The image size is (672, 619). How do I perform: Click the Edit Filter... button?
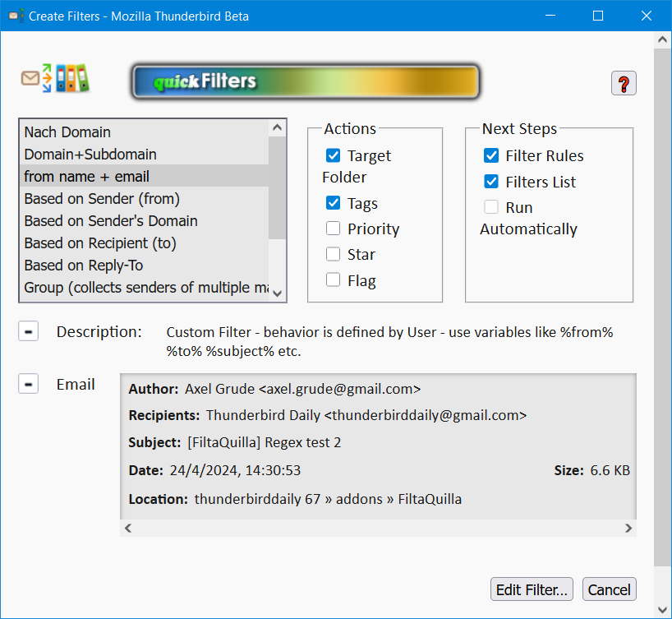(x=532, y=589)
